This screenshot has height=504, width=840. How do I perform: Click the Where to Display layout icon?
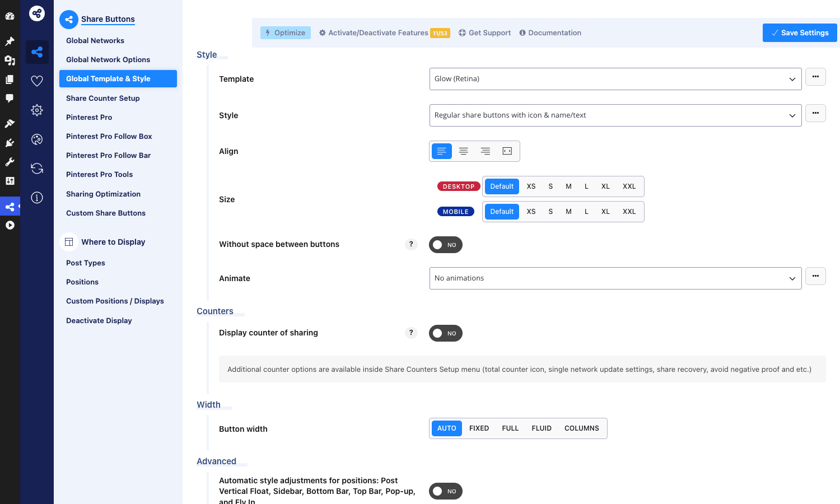[69, 242]
